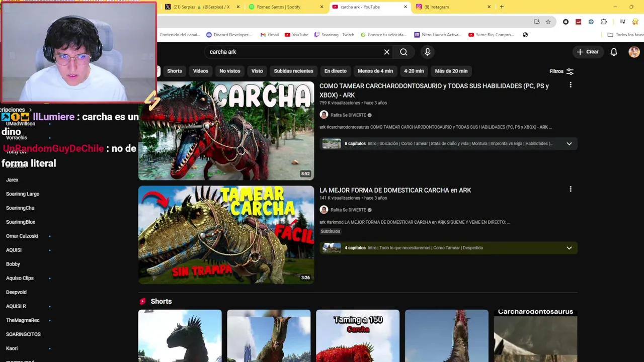This screenshot has width=644, height=362.
Task: Open a new browser tab
Action: pyautogui.click(x=502, y=7)
